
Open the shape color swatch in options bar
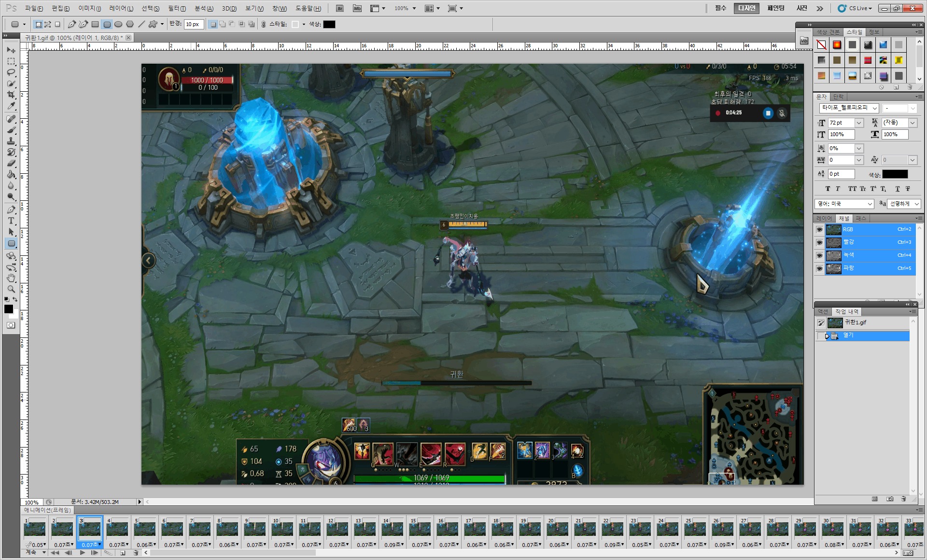pyautogui.click(x=329, y=24)
